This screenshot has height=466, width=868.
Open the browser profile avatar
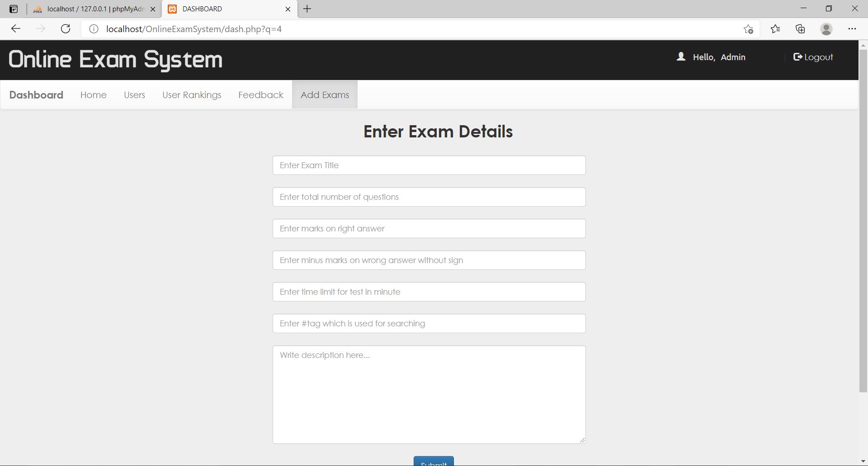tap(826, 29)
